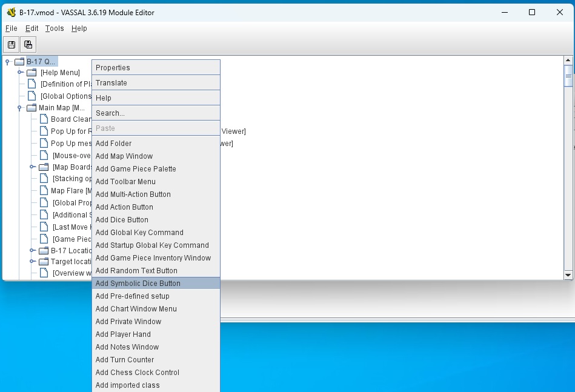Viewport: 575px width, 392px height.
Task: Select Add Notes Window
Action: tap(156, 347)
